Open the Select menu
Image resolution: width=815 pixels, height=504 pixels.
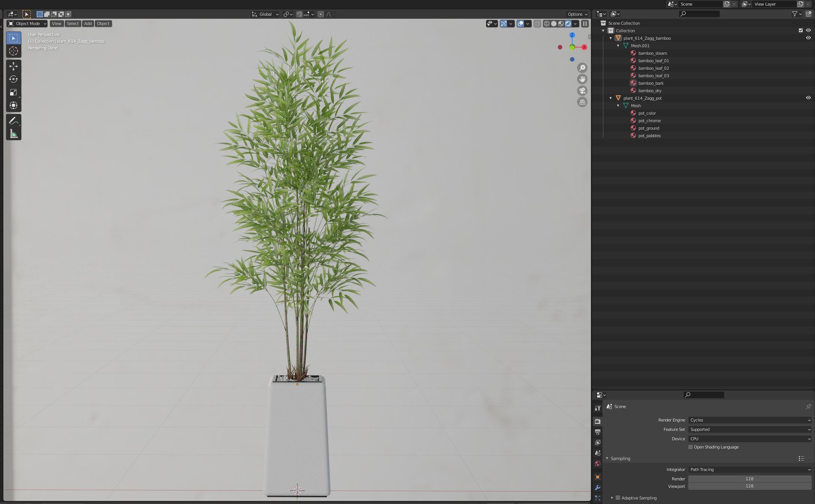(73, 24)
